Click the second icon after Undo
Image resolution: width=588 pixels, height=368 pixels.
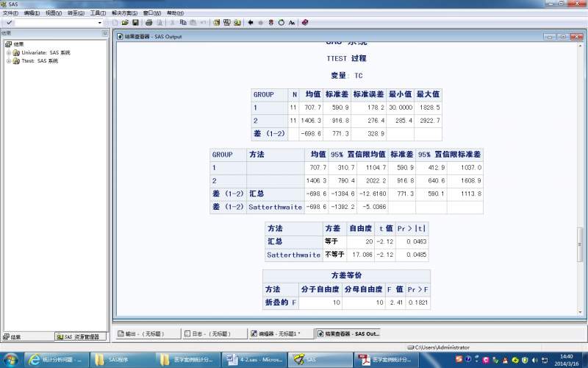click(x=227, y=23)
